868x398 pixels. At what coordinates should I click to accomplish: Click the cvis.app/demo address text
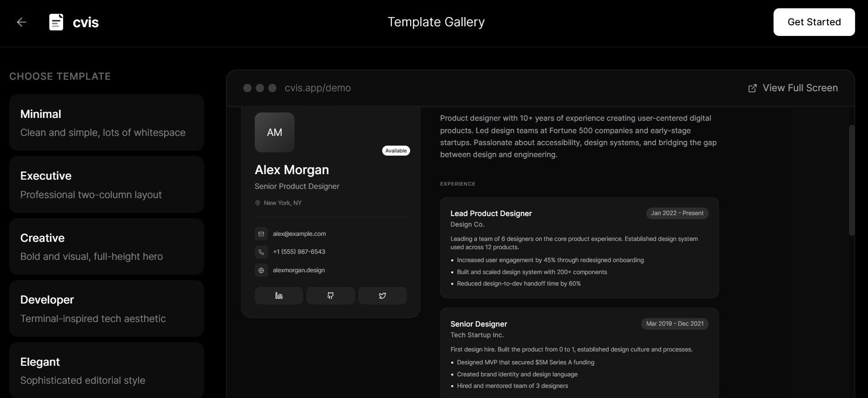318,88
